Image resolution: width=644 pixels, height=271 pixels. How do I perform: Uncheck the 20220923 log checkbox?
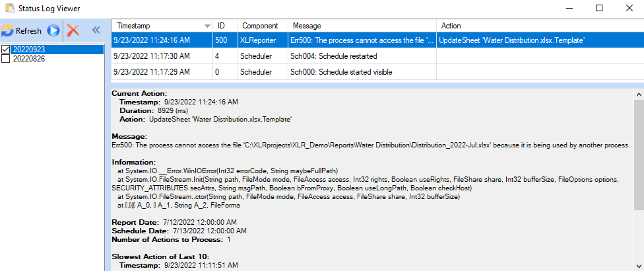6,50
